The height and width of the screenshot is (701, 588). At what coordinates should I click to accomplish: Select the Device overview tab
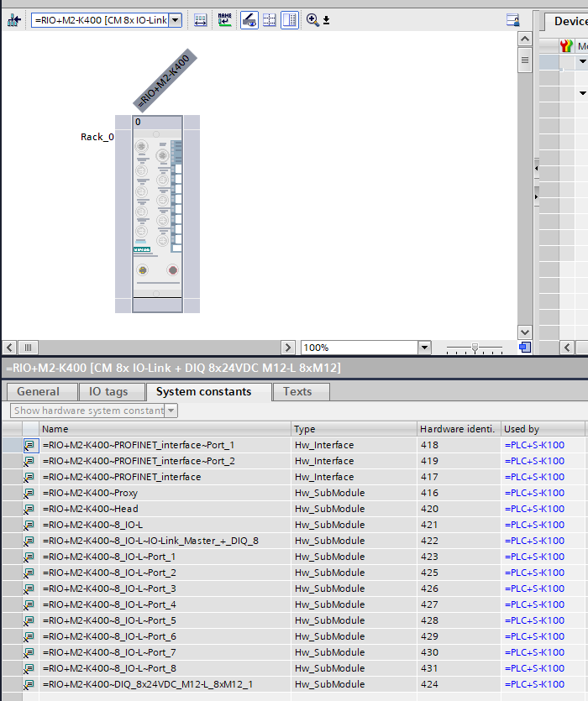(x=568, y=21)
